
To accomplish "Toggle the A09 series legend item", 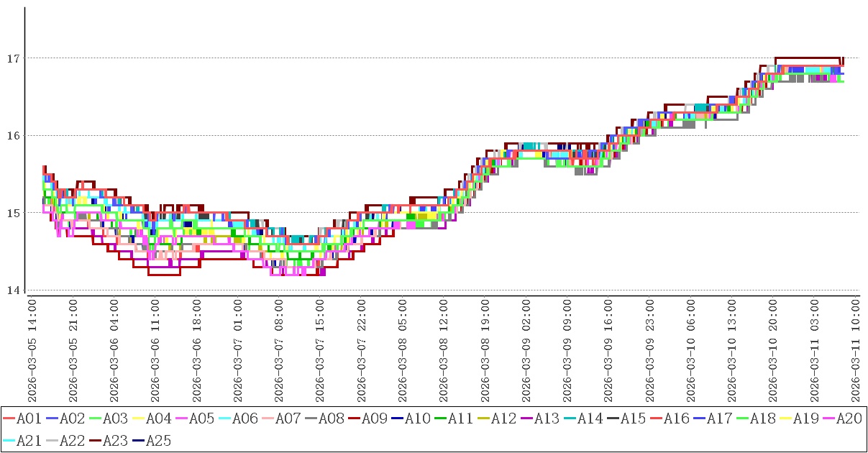I will point(374,418).
